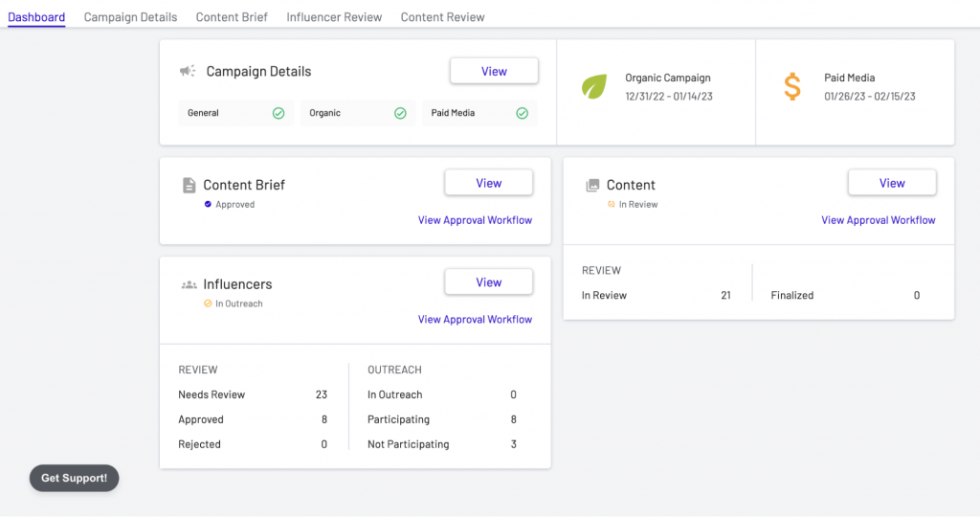Switch to the Influencer Review tab
This screenshot has width=980, height=517.
(x=334, y=17)
